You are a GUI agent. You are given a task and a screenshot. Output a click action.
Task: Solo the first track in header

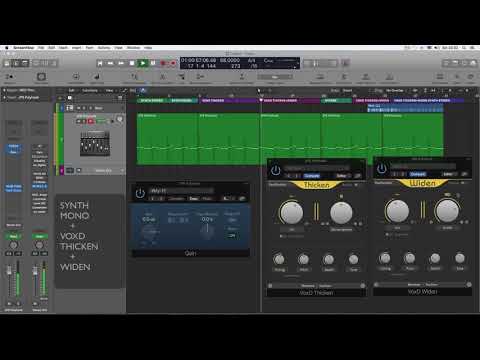coord(84,108)
